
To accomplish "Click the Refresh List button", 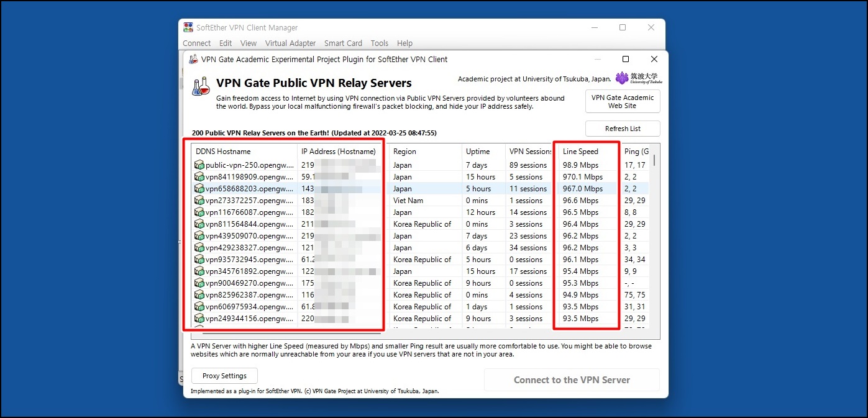I will (x=623, y=129).
